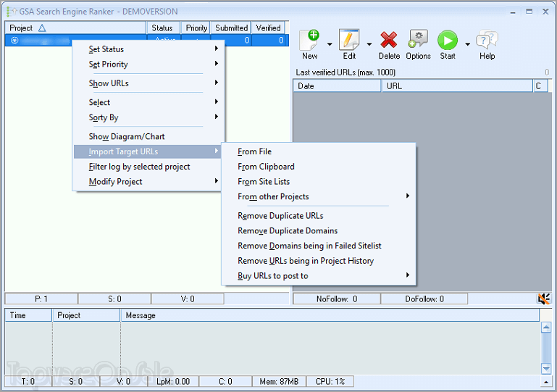Click the C column header
The image size is (557, 392).
[x=541, y=86]
